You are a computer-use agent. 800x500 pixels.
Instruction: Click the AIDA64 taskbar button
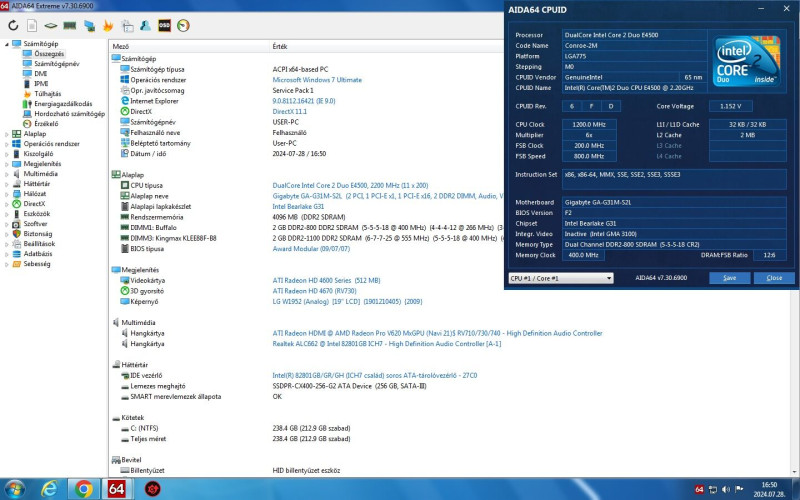pos(117,489)
